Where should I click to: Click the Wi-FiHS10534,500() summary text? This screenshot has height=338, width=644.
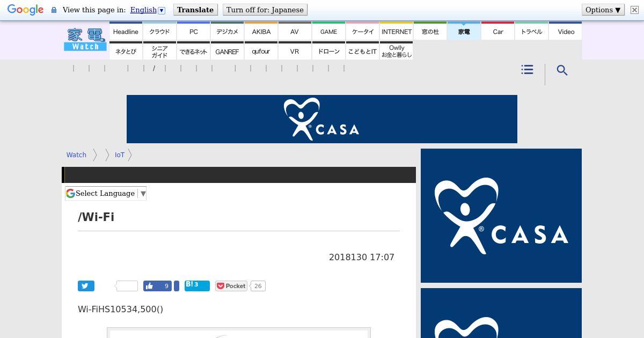tap(121, 310)
